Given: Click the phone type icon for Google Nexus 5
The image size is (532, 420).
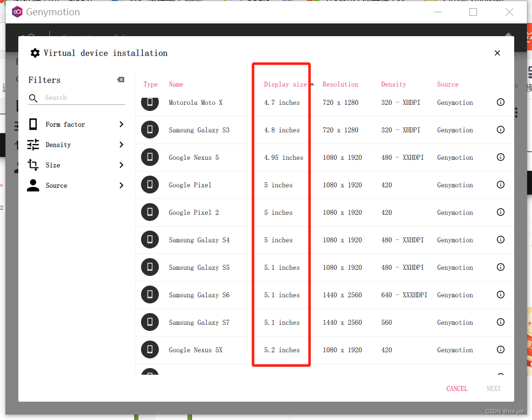Looking at the screenshot, I should (150, 157).
